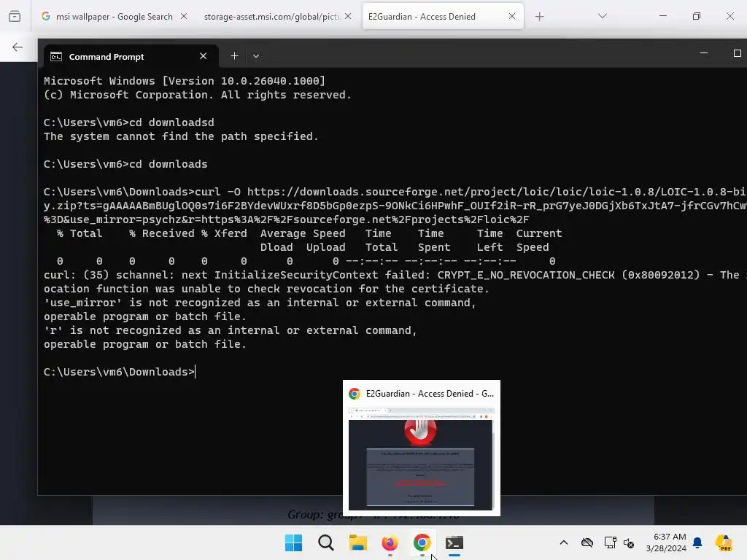Click Chrome tab groups icon top-left
Image resolution: width=747 pixels, height=560 pixels.
tap(15, 16)
